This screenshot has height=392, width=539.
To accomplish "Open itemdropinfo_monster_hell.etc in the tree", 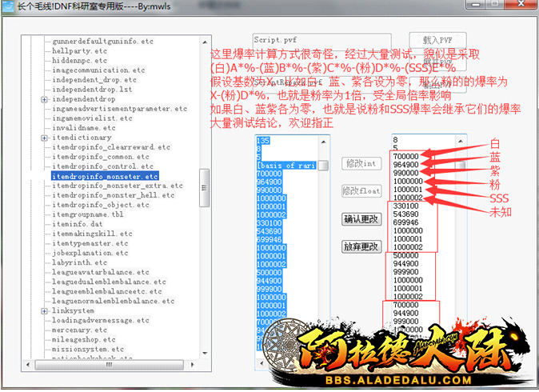I will coord(111,195).
